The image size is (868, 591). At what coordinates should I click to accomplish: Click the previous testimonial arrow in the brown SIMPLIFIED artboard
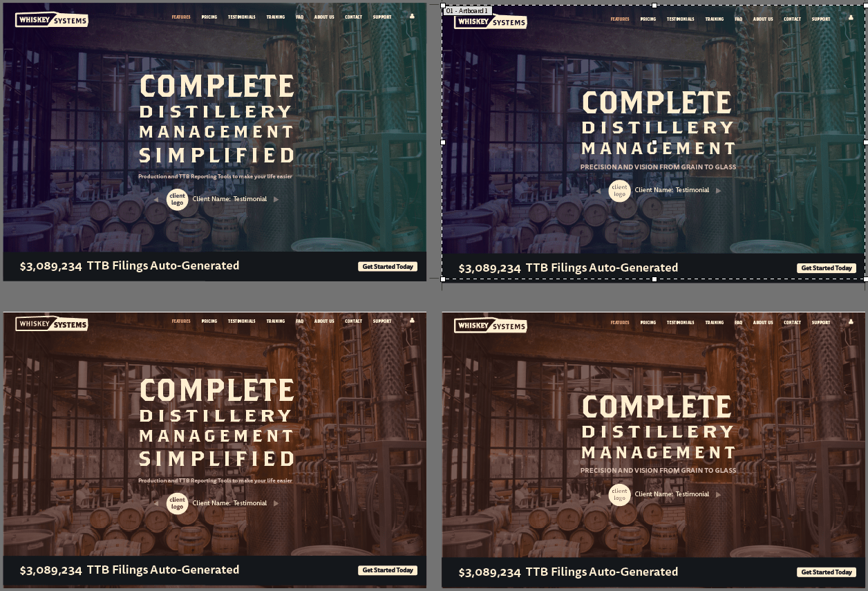(156, 503)
